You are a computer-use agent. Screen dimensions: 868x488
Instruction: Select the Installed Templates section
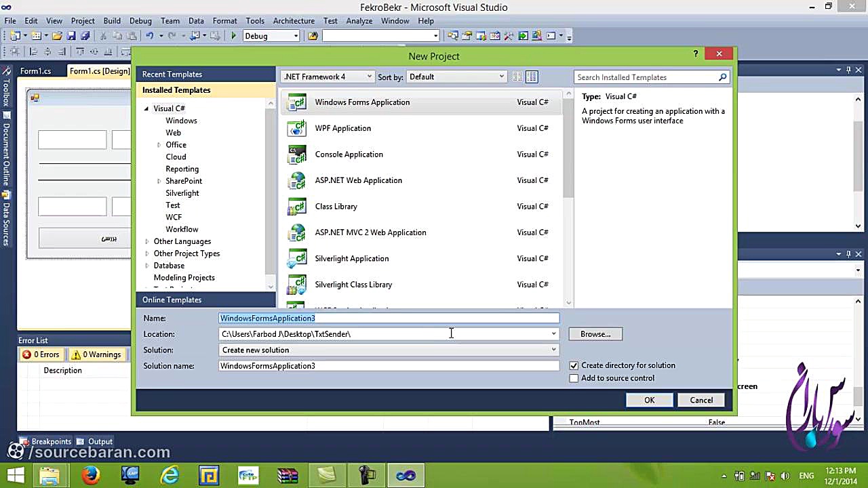tap(205, 90)
